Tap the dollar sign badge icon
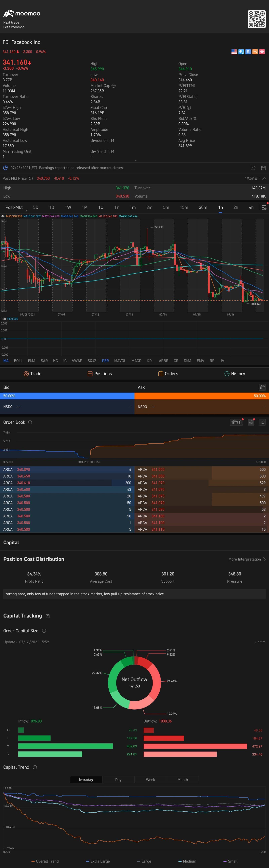The width and height of the screenshot is (269, 868). (248, 52)
